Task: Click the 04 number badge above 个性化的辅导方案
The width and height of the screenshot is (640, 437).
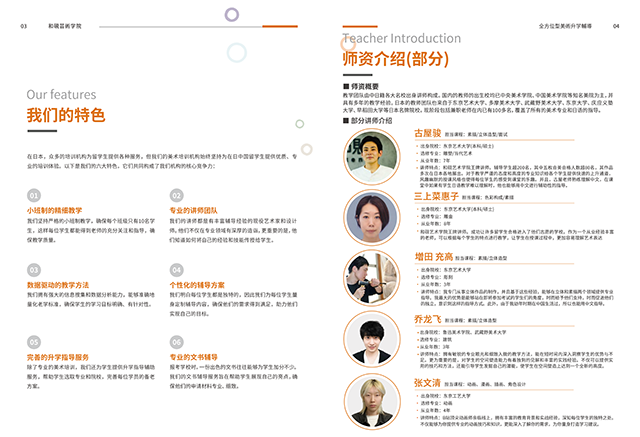Action: coord(176,270)
